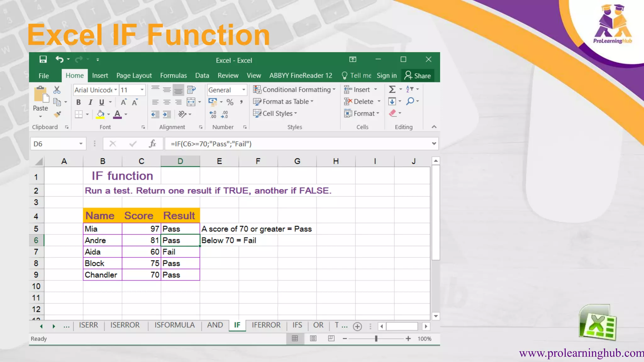Switch to the Insert ribbon tab
This screenshot has height=362, width=644.
[x=100, y=75]
